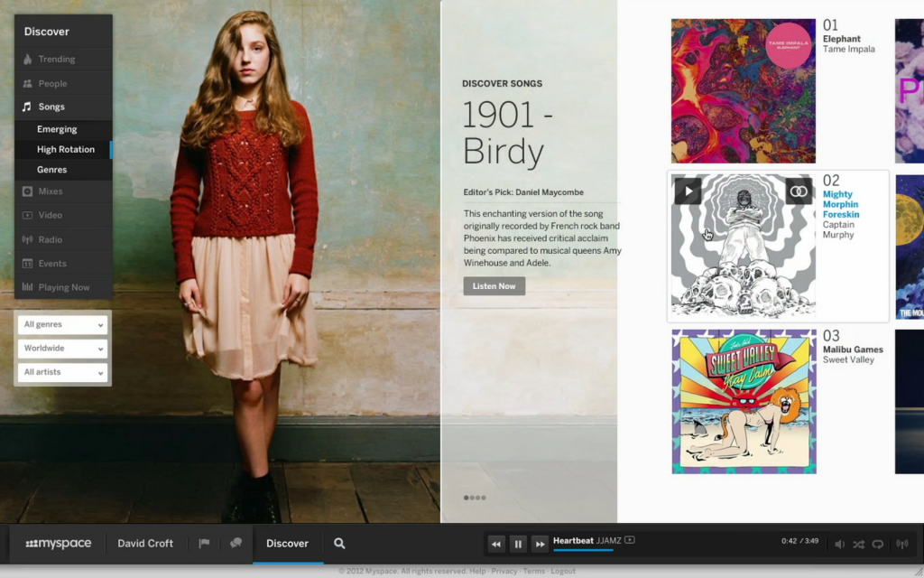Open Video in the Discover menu
924x578 pixels.
coord(64,215)
